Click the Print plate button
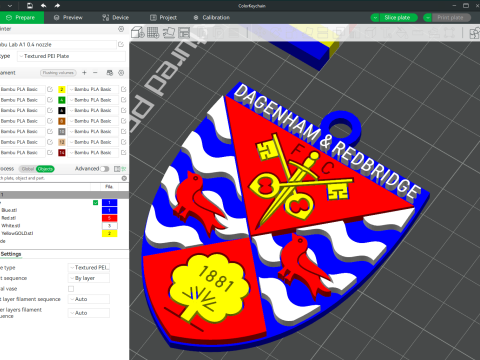This screenshot has height=360, width=480. 451,18
